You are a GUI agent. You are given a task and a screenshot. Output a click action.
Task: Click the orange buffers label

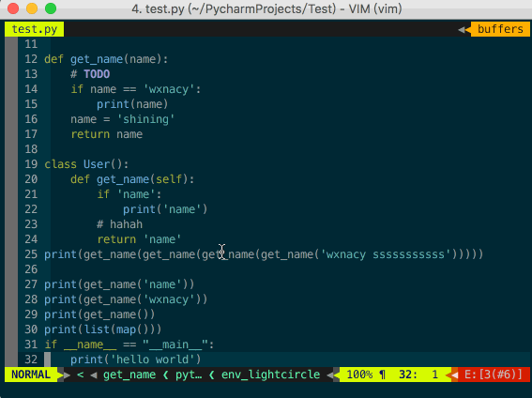[x=500, y=29]
